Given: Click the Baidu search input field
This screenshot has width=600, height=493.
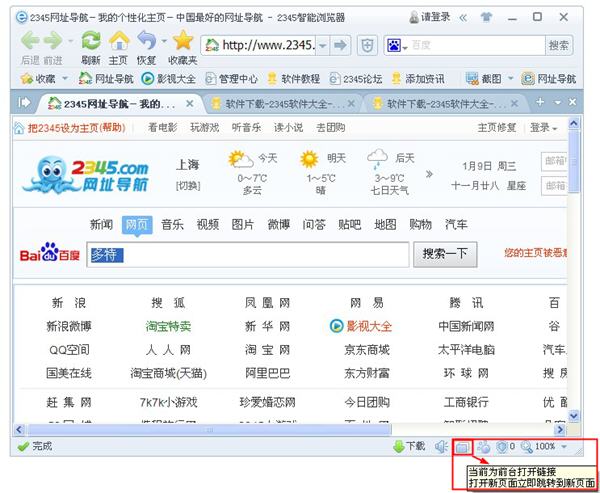Looking at the screenshot, I should pos(248,255).
